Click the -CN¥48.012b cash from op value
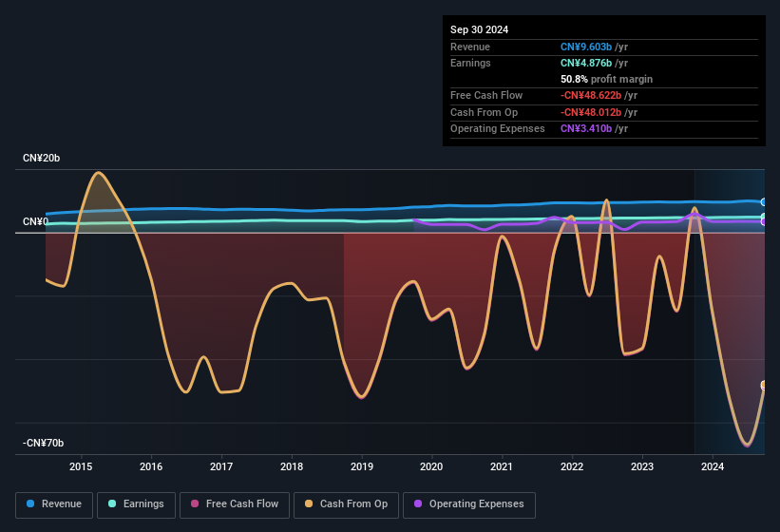 [591, 112]
